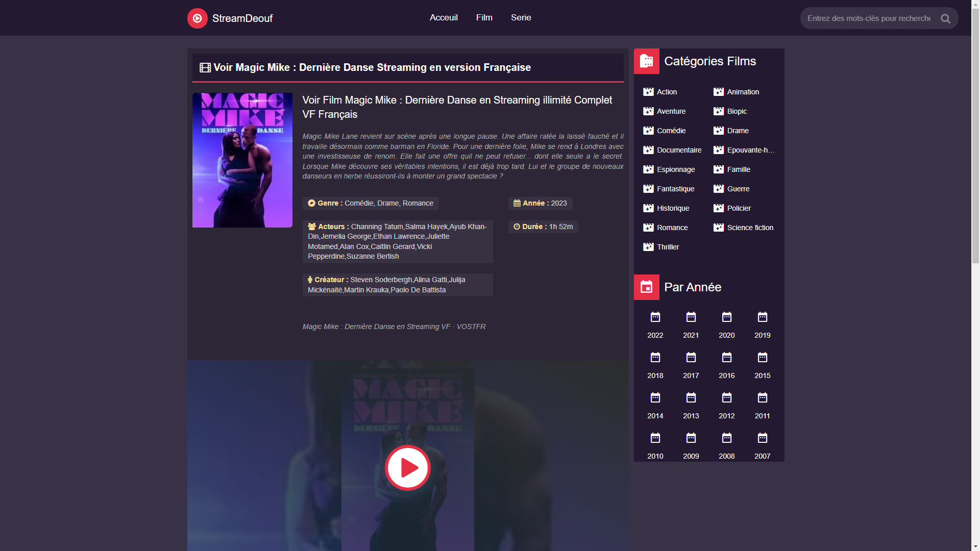Viewport: 980px width, 551px height.
Task: Open the Serie menu item
Action: 521,17
